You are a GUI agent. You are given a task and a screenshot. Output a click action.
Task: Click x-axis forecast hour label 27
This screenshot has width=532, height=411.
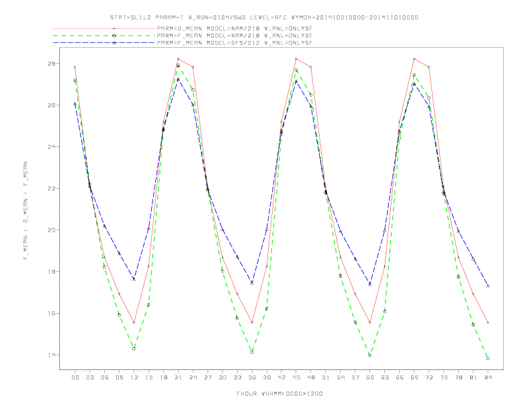point(208,377)
